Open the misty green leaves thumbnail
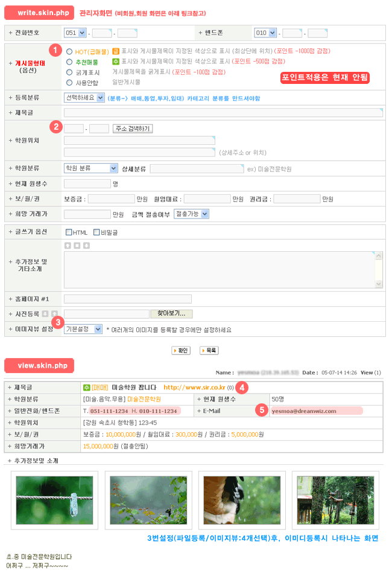 (148, 501)
